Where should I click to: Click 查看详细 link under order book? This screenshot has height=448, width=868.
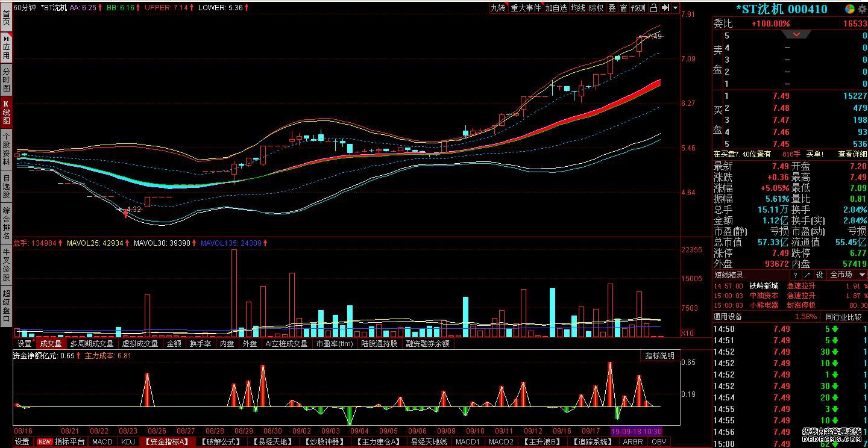(852, 154)
